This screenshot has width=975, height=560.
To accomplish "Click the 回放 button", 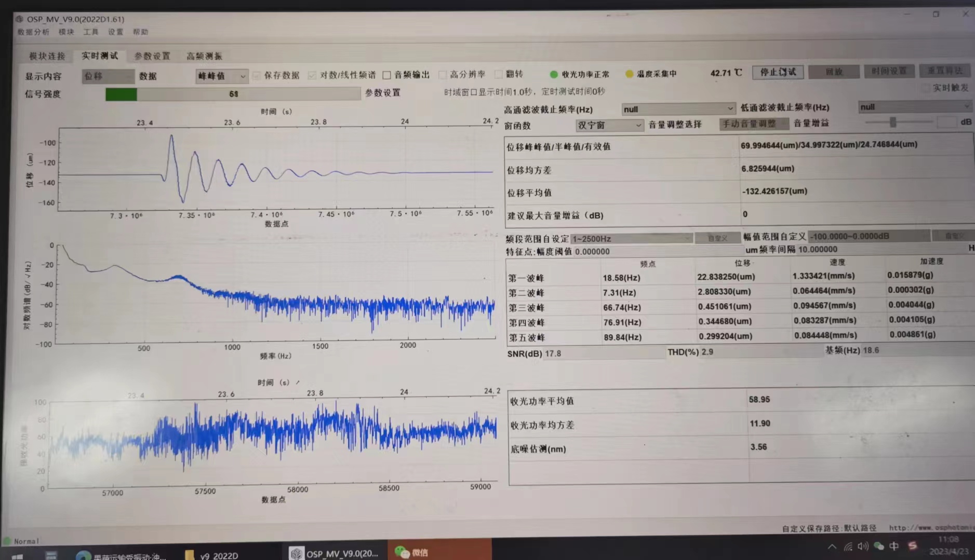I will pyautogui.click(x=834, y=72).
